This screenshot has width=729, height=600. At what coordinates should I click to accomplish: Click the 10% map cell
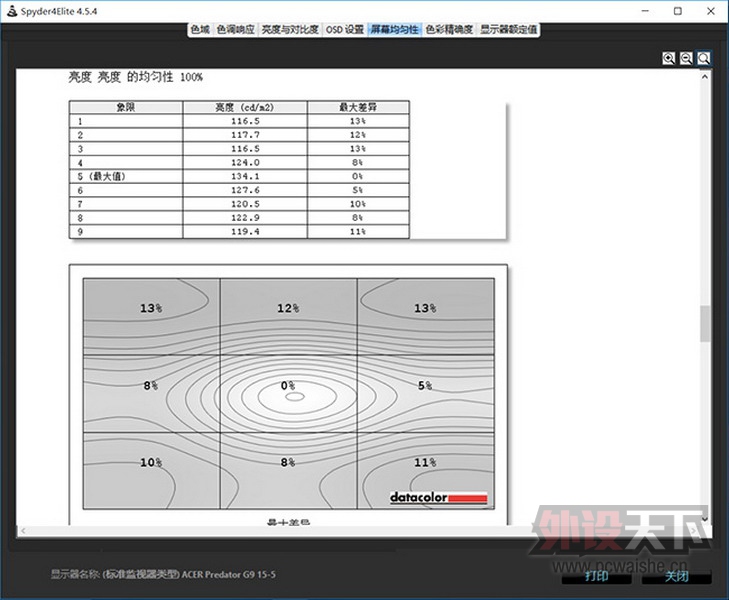(152, 471)
